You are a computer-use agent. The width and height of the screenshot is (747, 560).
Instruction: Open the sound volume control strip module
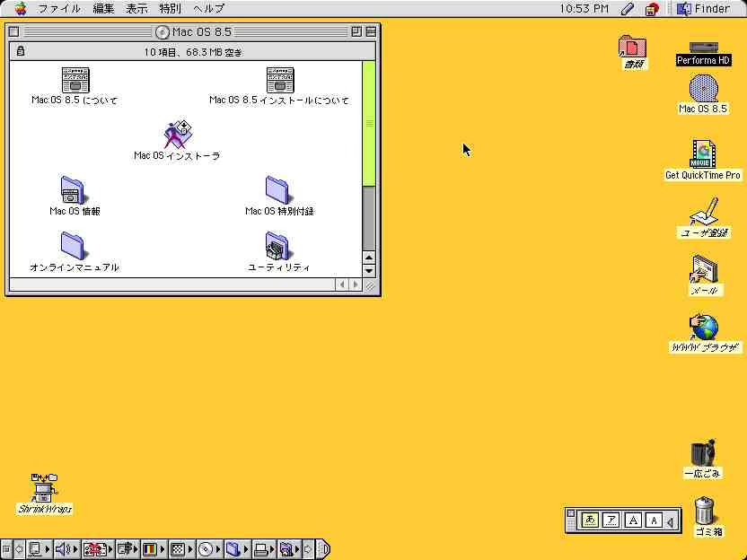[62, 548]
